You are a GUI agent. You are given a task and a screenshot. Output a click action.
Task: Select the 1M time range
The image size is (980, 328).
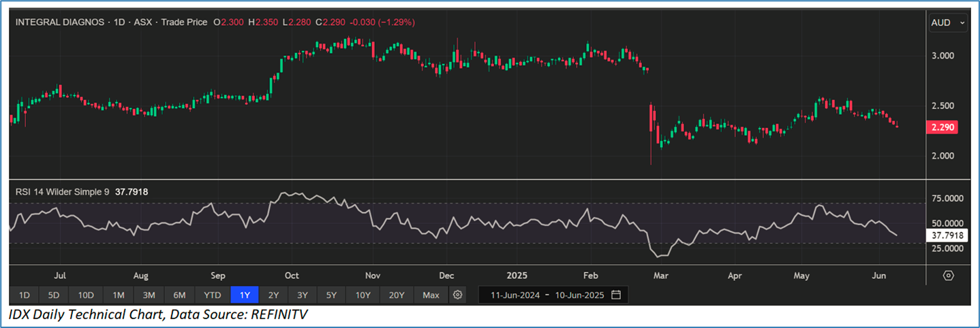tap(118, 295)
